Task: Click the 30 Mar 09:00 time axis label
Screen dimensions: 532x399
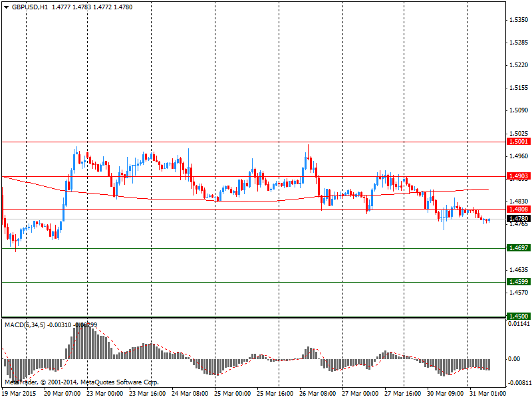Action: tap(445, 393)
